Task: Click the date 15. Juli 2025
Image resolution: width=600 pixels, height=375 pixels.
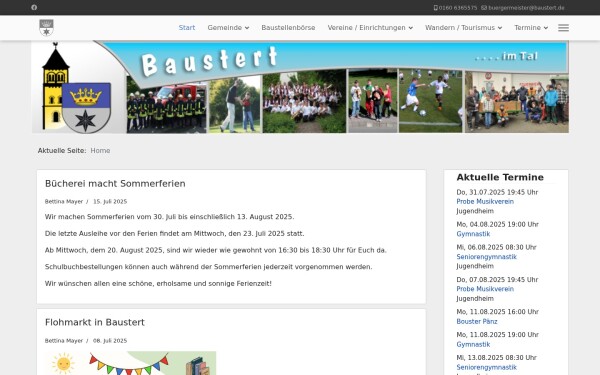Action: coord(110,202)
